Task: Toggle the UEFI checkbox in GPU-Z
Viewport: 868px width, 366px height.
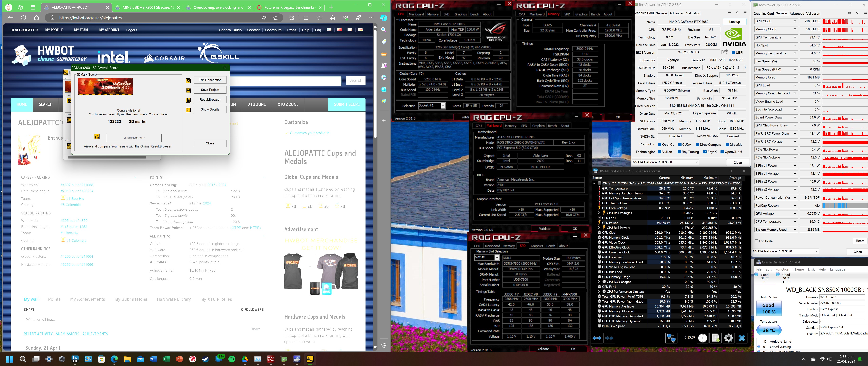Action: [733, 53]
